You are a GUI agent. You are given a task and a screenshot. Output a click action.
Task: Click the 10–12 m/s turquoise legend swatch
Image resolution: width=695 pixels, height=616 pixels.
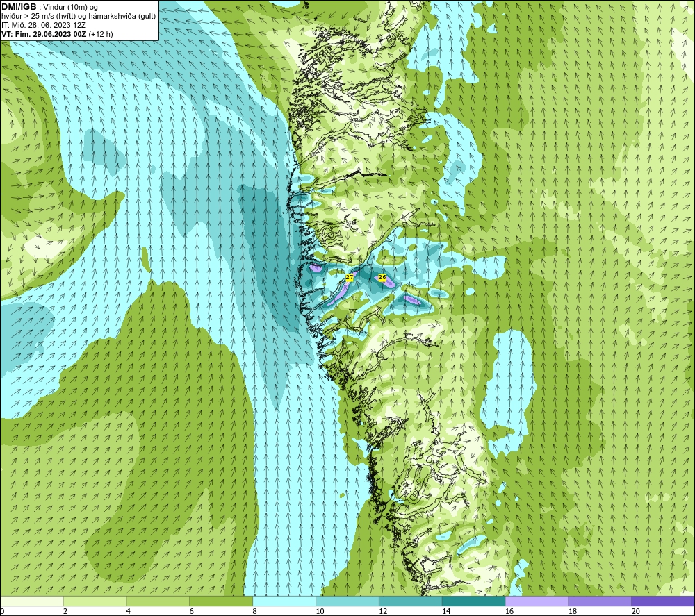pyautogui.click(x=347, y=601)
